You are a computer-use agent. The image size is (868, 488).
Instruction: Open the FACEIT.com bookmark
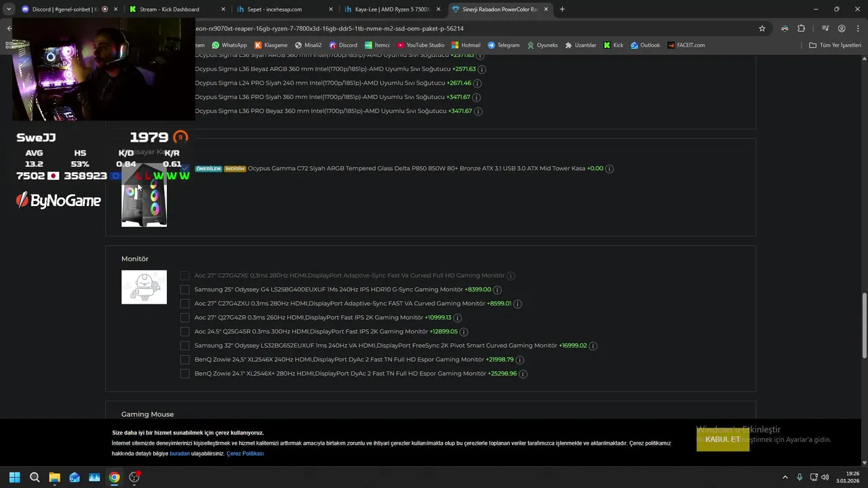[686, 45]
